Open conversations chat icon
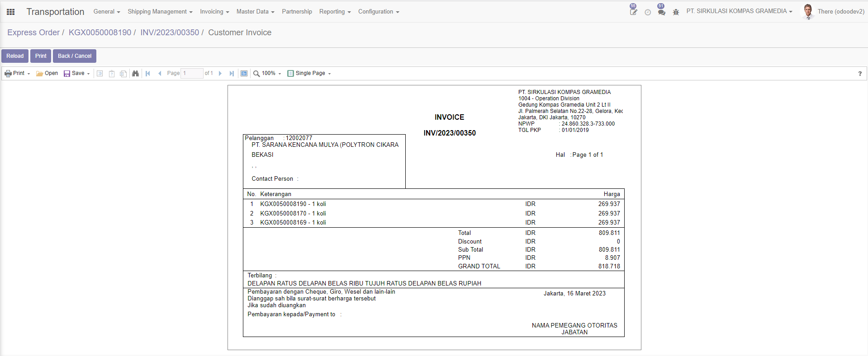 662,11
